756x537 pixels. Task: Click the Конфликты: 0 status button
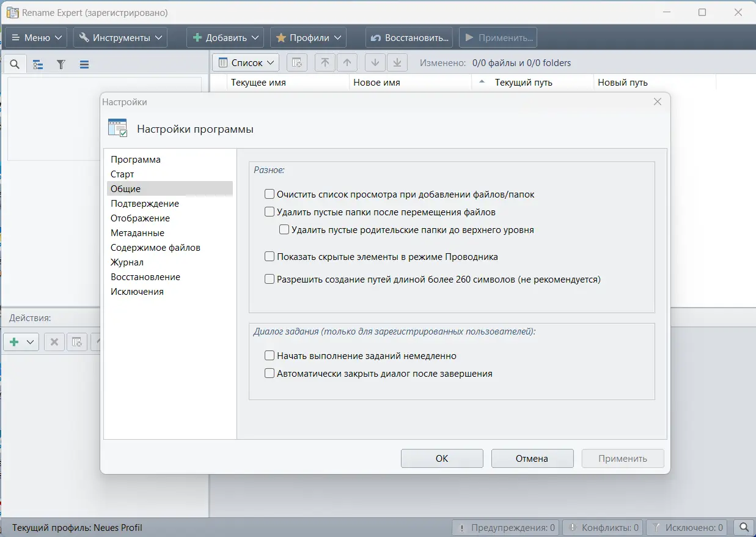[603, 527]
